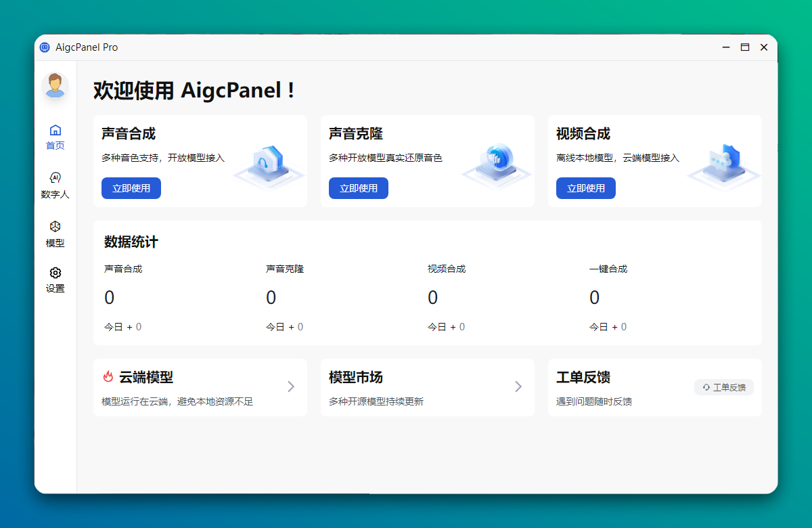The height and width of the screenshot is (528, 812).
Task: Click the AigcPanel Pro app logo icon
Action: click(45, 47)
